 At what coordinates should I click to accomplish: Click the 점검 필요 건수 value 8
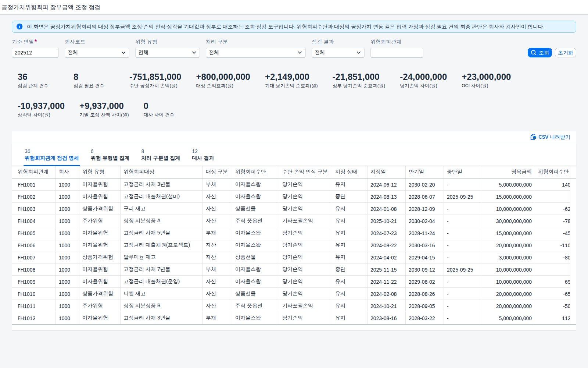[76, 77]
